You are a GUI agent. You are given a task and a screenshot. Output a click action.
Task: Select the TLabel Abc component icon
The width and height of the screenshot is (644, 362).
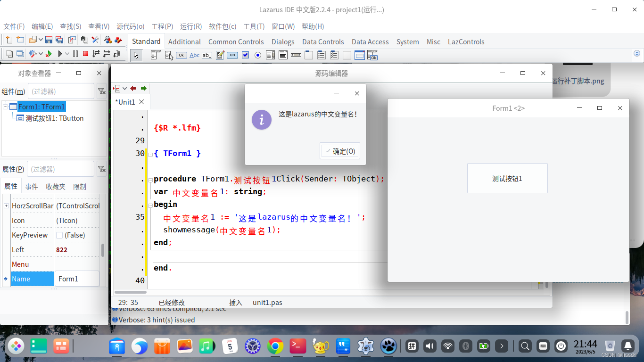click(x=194, y=55)
